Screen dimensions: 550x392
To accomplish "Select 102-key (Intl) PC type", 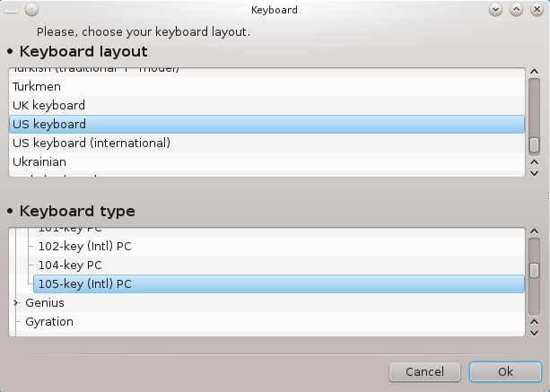I will pyautogui.click(x=279, y=246).
